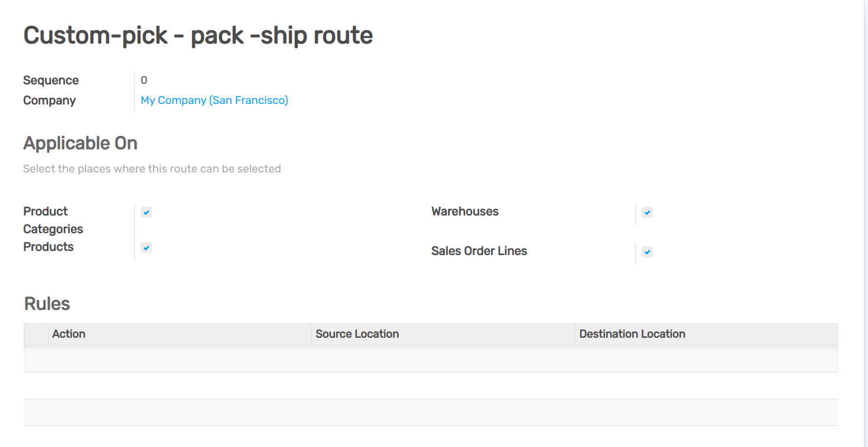The width and height of the screenshot is (868, 447).
Task: Click the Action column header
Action: pyautogui.click(x=69, y=334)
